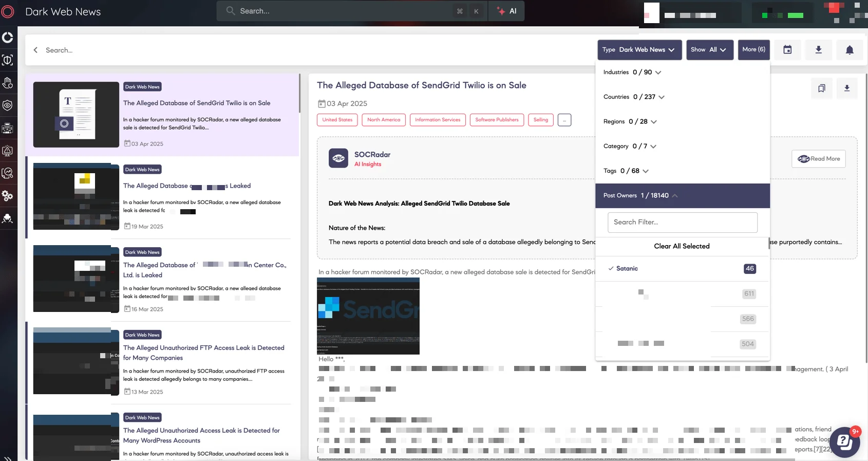Click the SOCRadar logo icon
The height and width of the screenshot is (461, 868).
pos(8,11)
